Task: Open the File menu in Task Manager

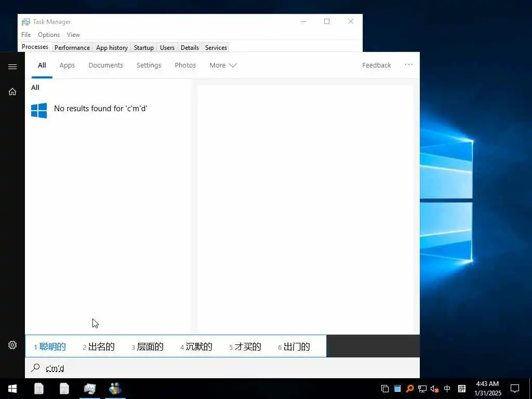Action: click(x=26, y=35)
